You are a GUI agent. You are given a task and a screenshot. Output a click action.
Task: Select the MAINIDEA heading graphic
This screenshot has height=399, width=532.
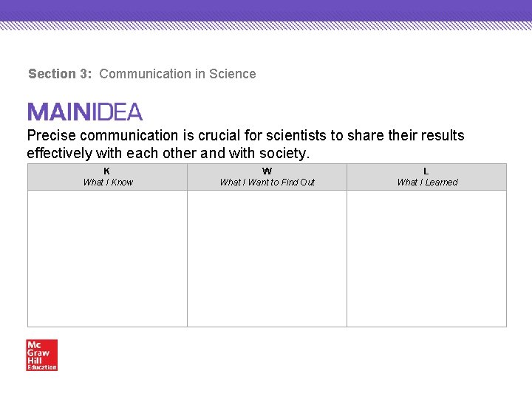click(x=85, y=112)
